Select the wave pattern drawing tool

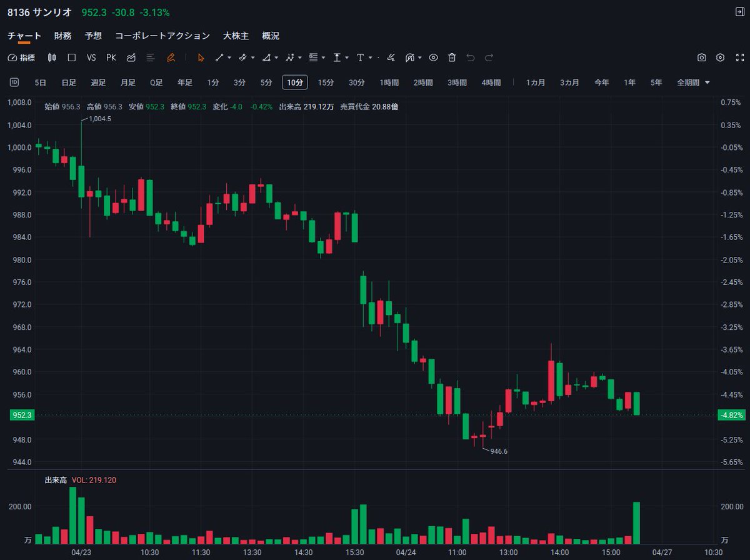(290, 57)
